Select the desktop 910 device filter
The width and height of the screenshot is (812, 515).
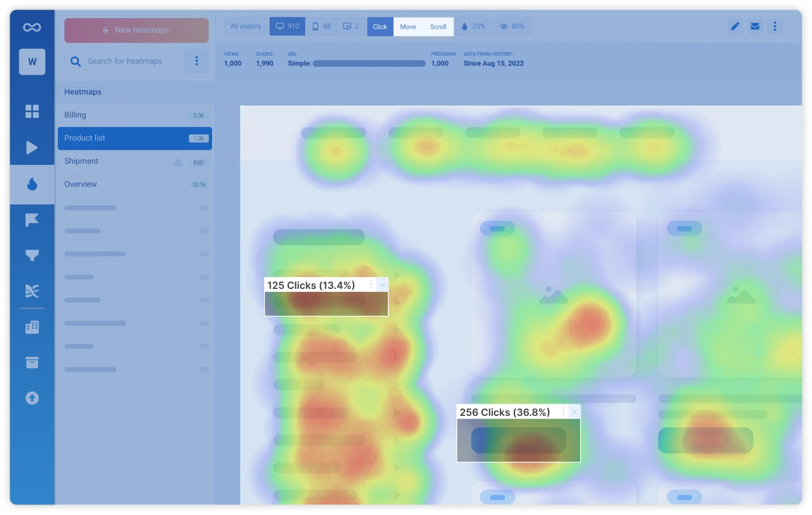[287, 27]
